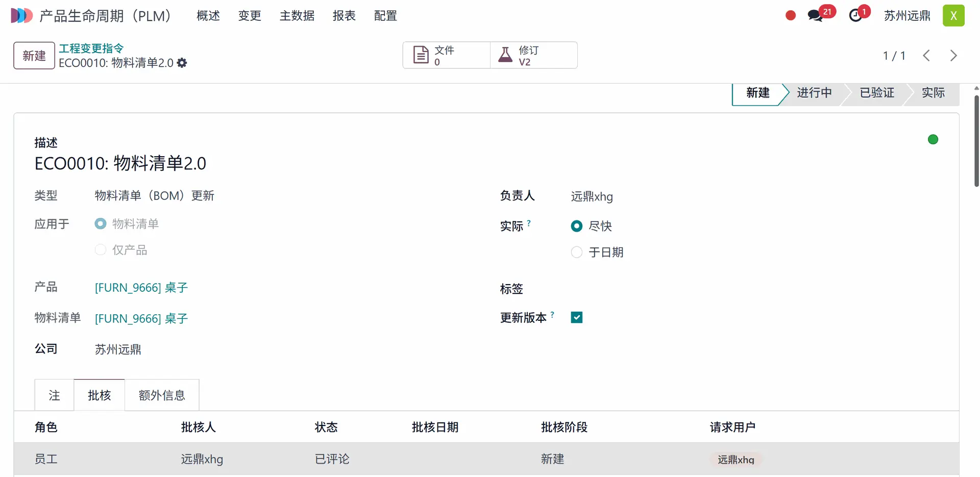The height and width of the screenshot is (477, 980).
Task: Open the 修订 V2 flask button
Action: tap(534, 55)
